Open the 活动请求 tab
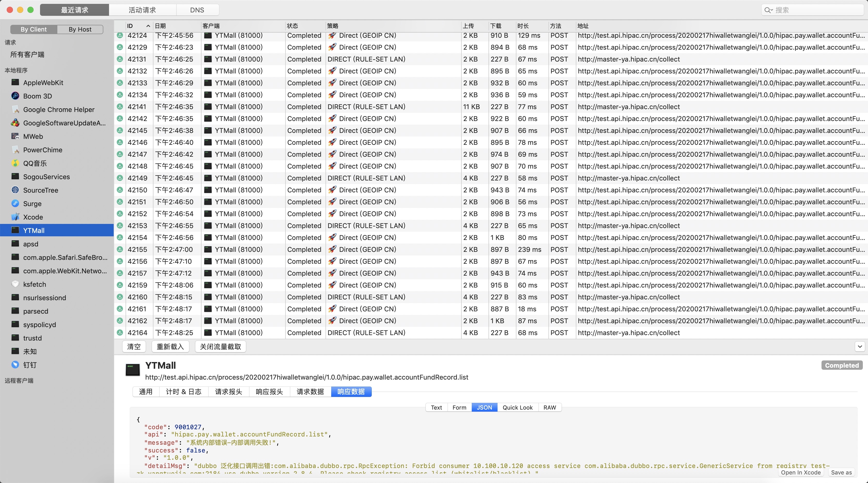Screen dimensions: 868x483 [x=142, y=10]
